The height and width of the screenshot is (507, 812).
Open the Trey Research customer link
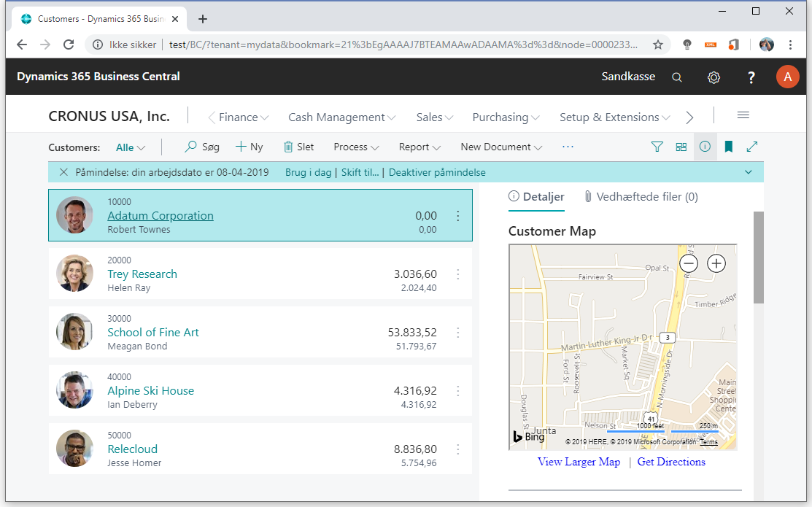coord(142,274)
